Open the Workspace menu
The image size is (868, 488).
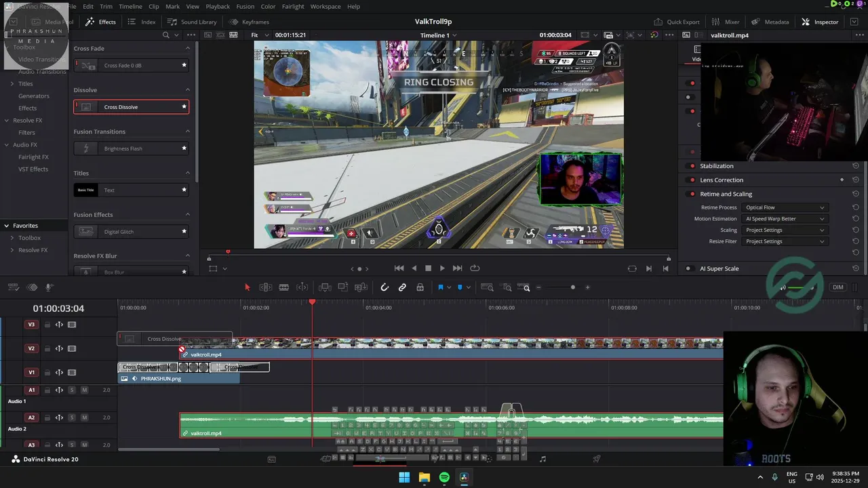(325, 6)
